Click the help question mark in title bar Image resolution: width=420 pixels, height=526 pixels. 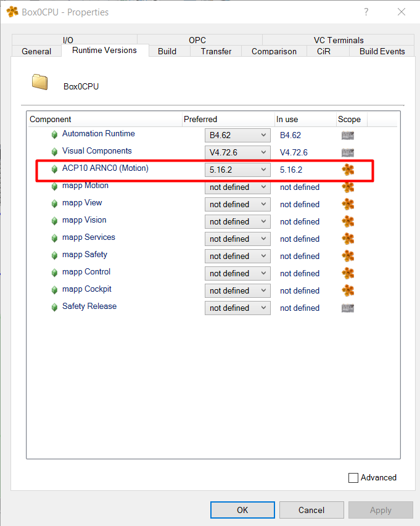[x=366, y=12]
